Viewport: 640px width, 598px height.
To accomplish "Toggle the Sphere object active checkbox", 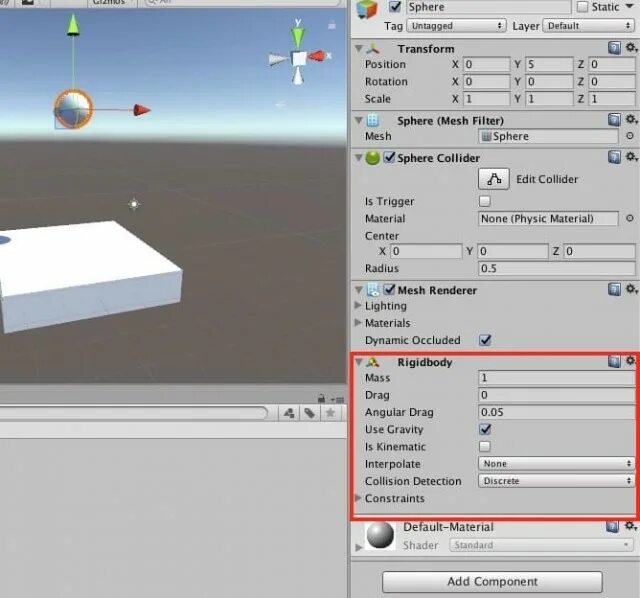I will tap(394, 7).
